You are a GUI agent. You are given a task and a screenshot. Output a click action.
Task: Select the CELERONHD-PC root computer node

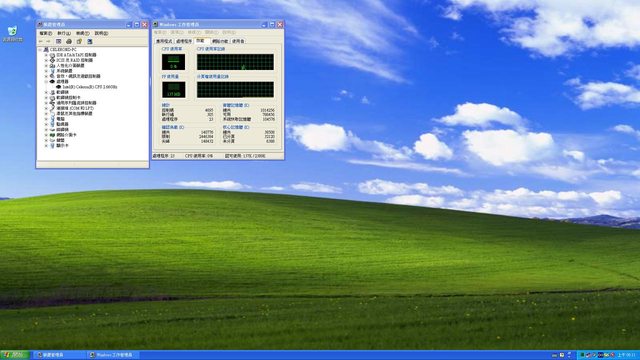[x=62, y=49]
